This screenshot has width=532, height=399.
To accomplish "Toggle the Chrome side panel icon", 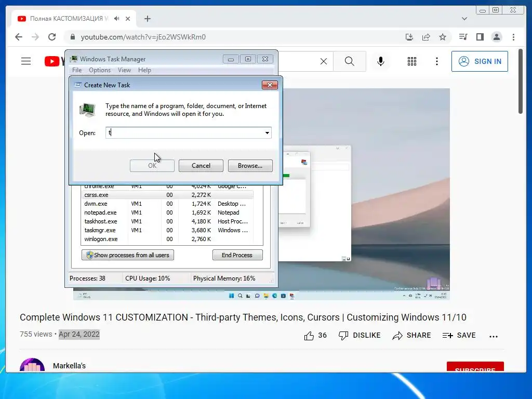I will point(480,37).
